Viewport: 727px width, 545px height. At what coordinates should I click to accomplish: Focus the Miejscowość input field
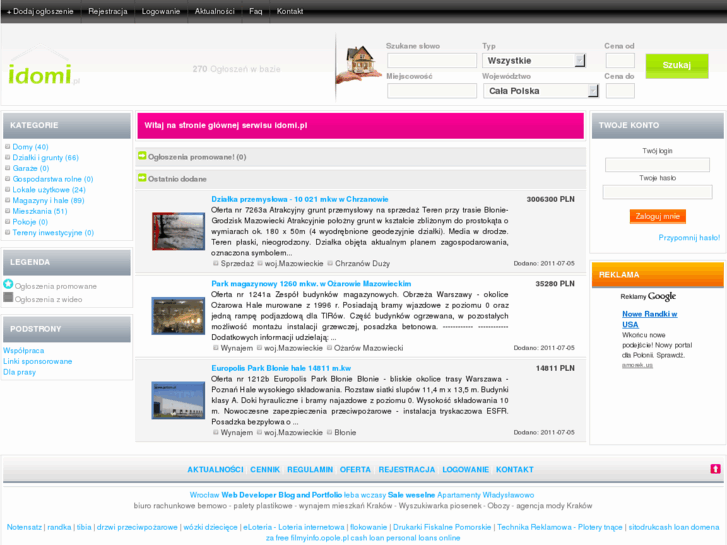tap(432, 91)
